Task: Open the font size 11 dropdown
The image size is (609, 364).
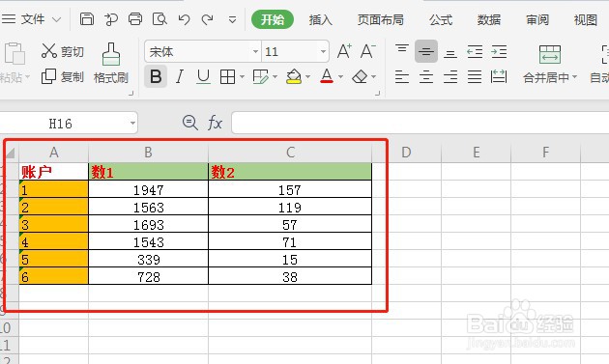Action: [323, 51]
